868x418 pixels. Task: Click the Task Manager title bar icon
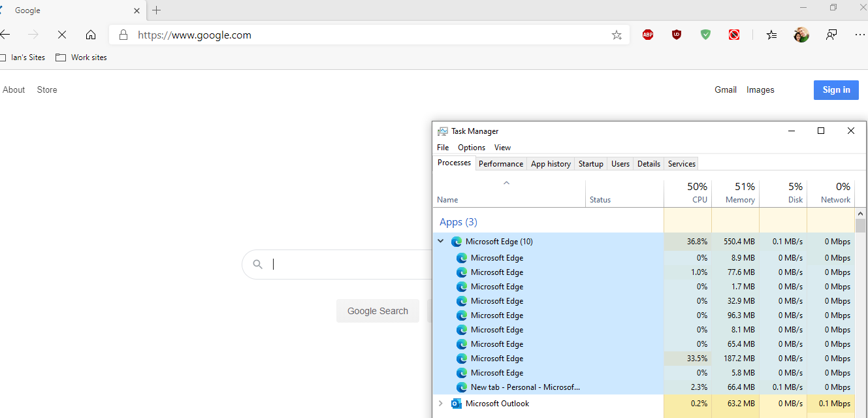[x=443, y=131]
